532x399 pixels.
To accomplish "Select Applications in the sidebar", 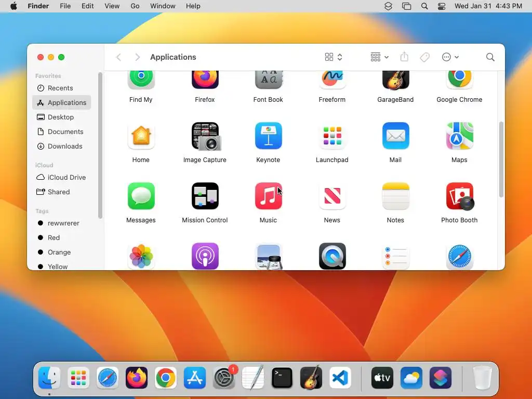I will 62,102.
